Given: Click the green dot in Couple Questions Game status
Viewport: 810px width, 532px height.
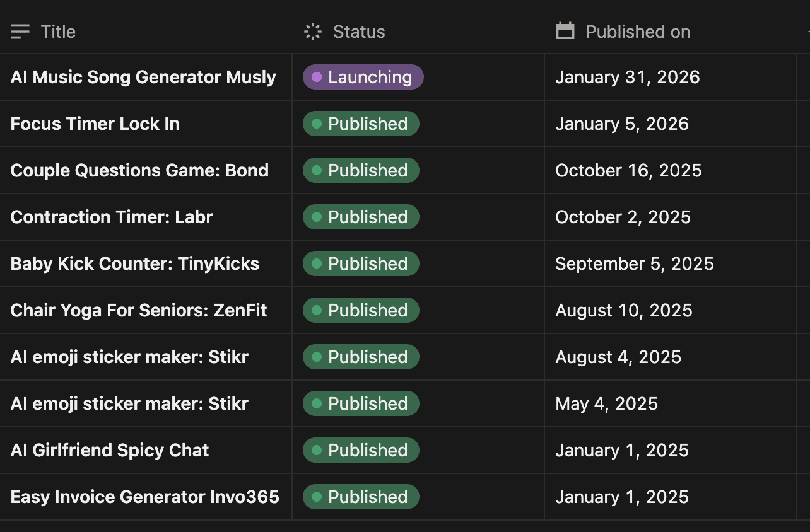Looking at the screenshot, I should (x=317, y=170).
